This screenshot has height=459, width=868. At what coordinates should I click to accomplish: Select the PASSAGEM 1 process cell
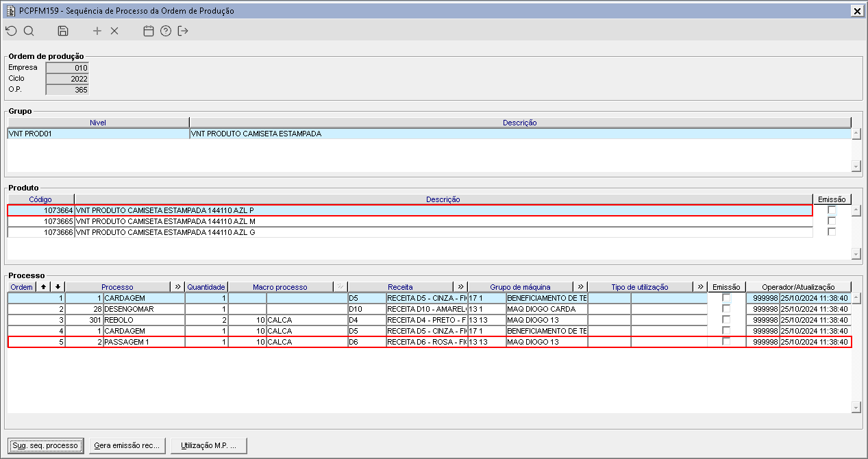(x=144, y=342)
